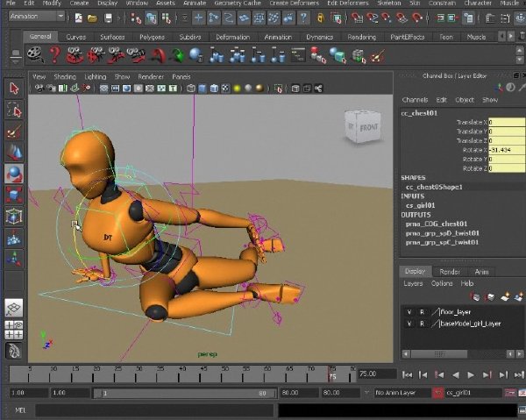
Task: Switch to single perspective view layout
Action: [x=14, y=308]
